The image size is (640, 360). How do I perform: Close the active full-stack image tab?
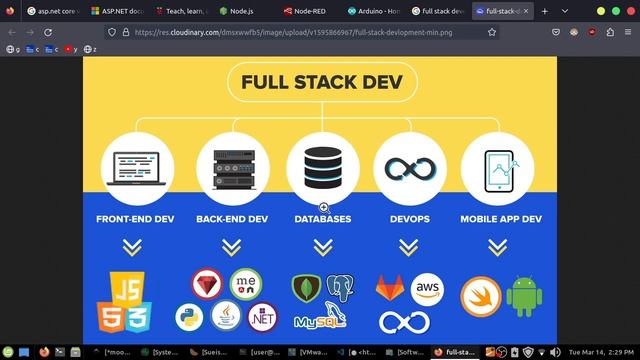coord(526,11)
